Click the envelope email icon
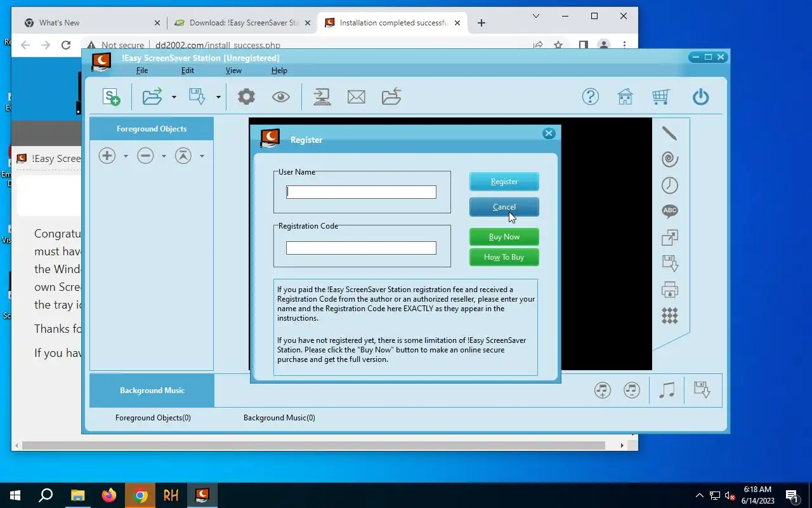812x508 pixels. click(357, 97)
